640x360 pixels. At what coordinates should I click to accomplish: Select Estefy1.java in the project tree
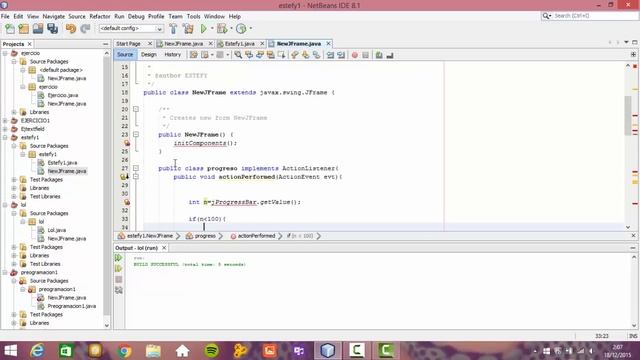point(62,162)
